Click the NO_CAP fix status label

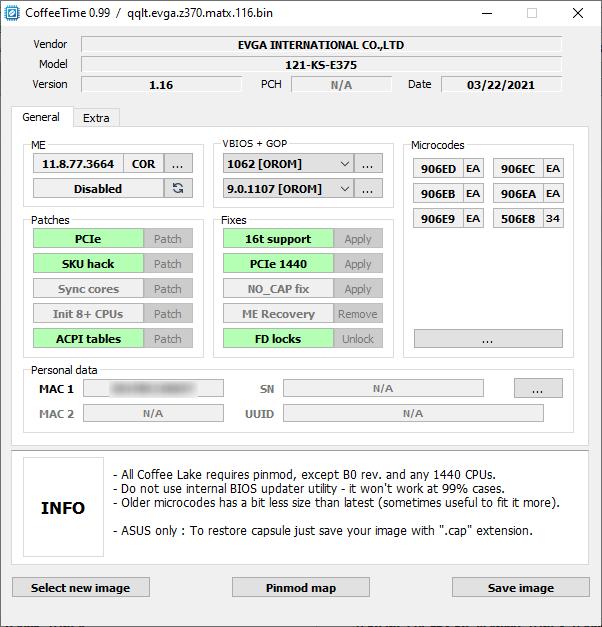[278, 289]
